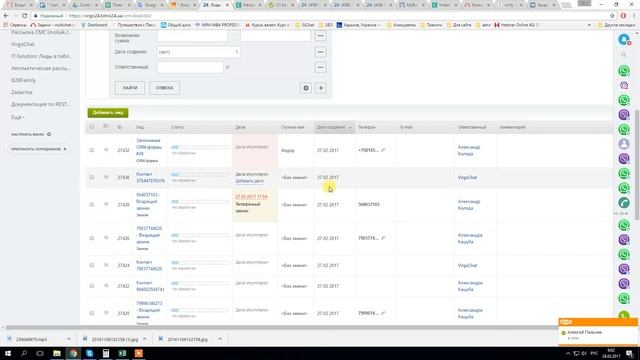This screenshot has width=640, height=360.
Task: Click Добавить дело link in row 27430
Action: [x=249, y=181]
